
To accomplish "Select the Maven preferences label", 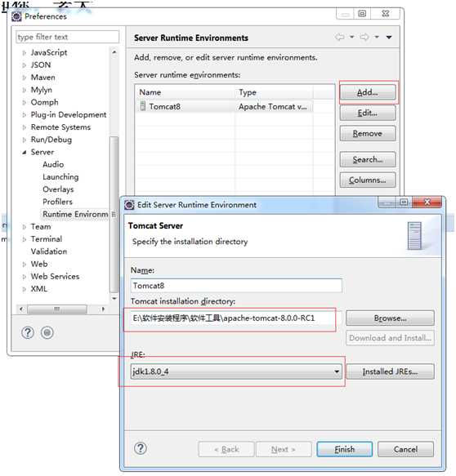I will click(42, 78).
